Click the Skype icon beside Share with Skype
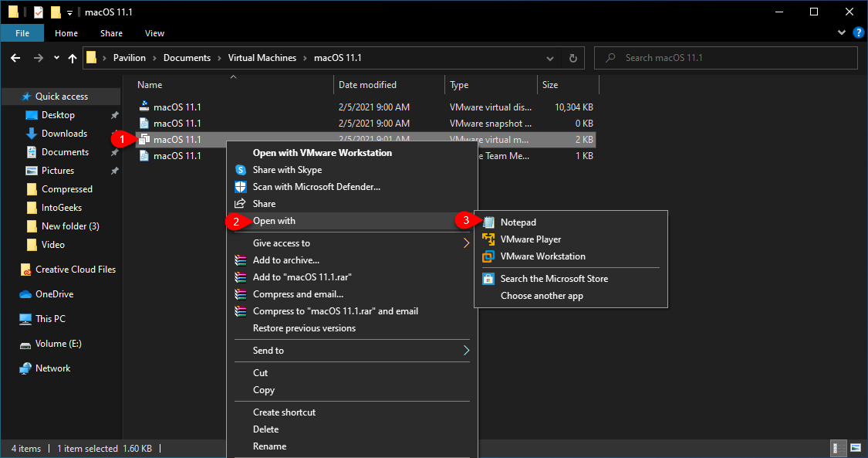The height and width of the screenshot is (458, 868). 240,170
